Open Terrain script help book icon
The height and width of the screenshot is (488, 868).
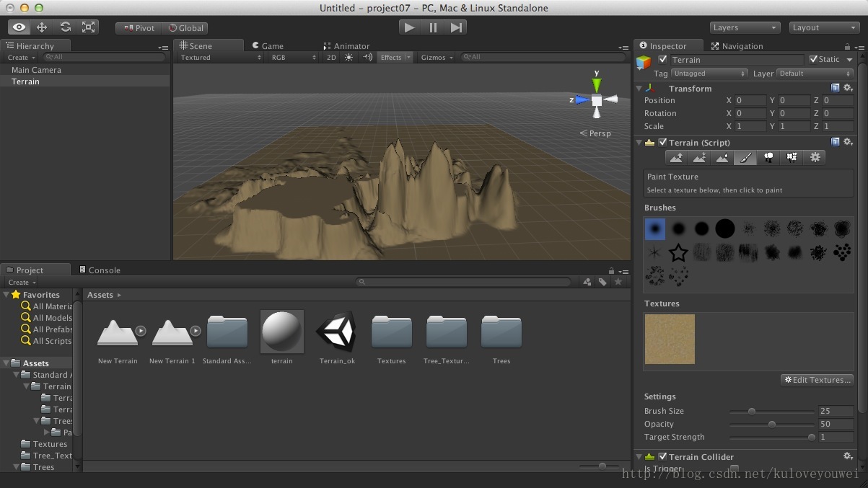(836, 143)
